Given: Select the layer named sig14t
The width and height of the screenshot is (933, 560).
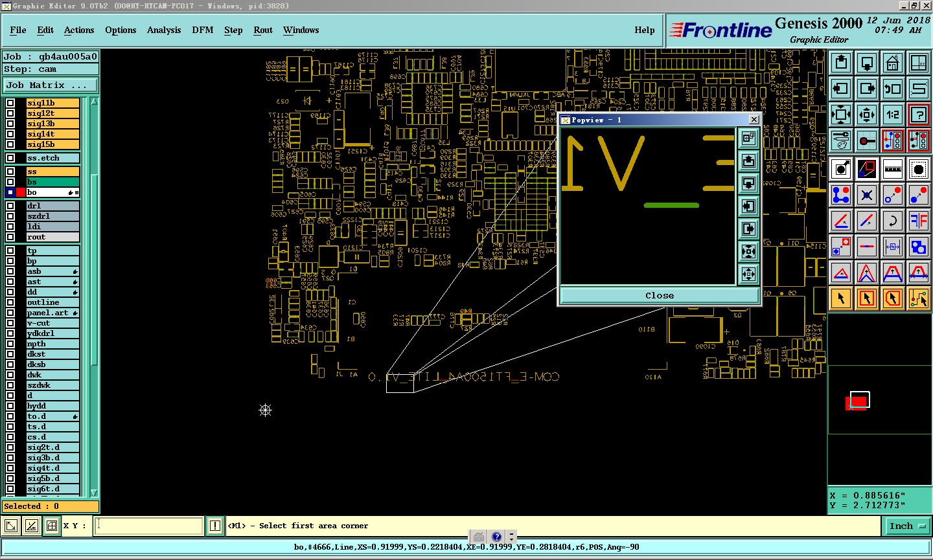Looking at the screenshot, I should [x=52, y=134].
